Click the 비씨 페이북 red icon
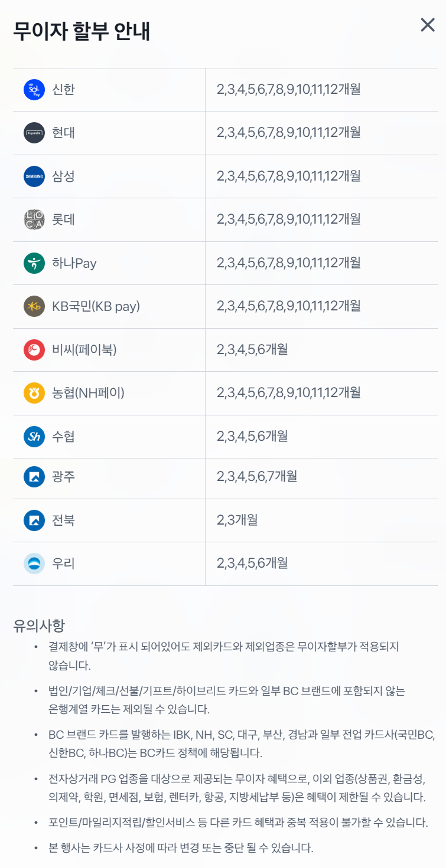 click(x=34, y=350)
